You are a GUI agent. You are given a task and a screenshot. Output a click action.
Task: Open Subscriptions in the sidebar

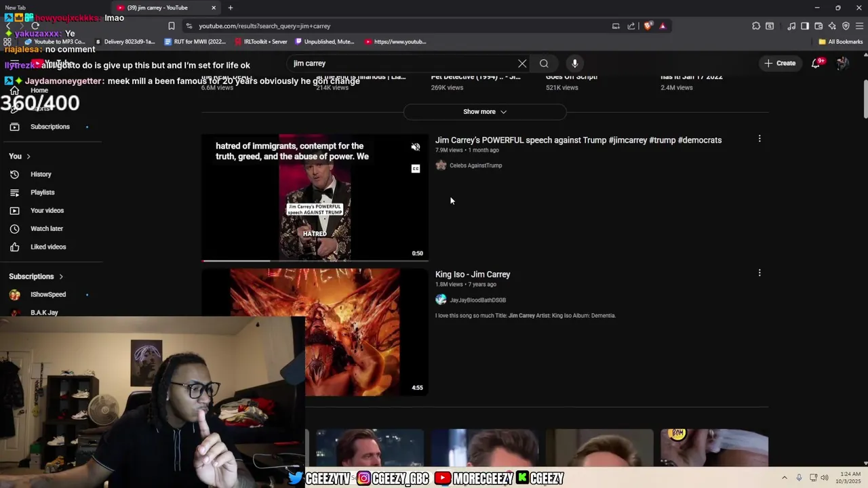pyautogui.click(x=50, y=127)
